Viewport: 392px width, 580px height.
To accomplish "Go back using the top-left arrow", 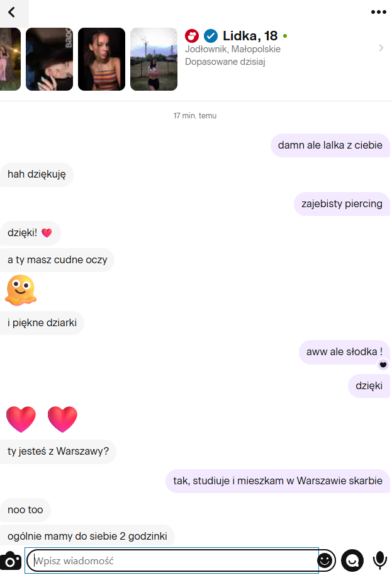I will [12, 12].
